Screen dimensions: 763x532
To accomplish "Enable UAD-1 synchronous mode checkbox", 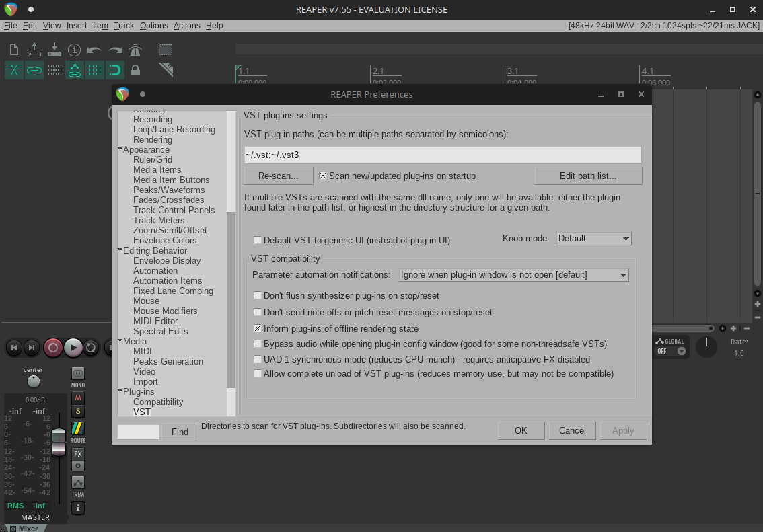I will 258,359.
